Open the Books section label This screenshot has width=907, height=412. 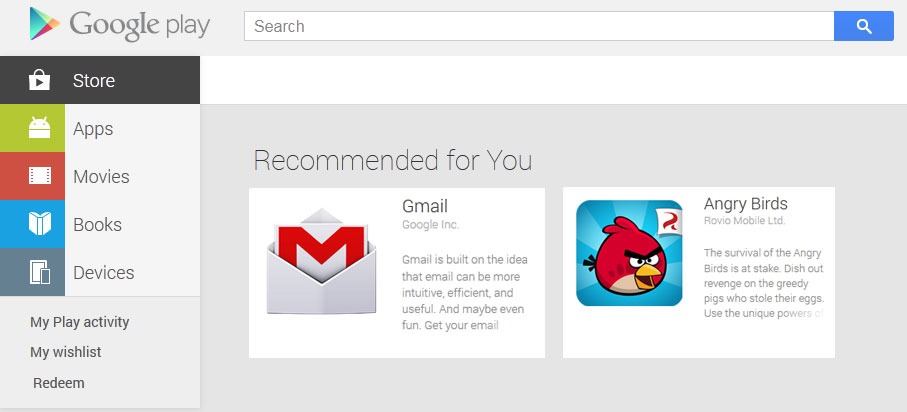[97, 225]
